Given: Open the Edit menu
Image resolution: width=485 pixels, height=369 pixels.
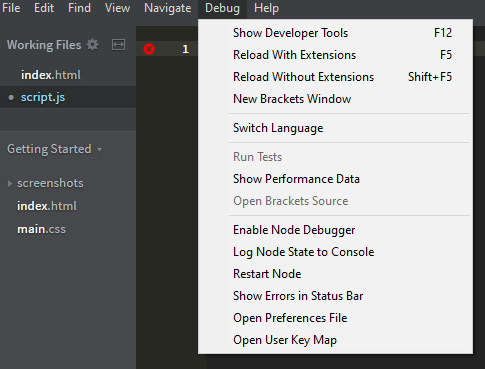Looking at the screenshot, I should pyautogui.click(x=44, y=8).
